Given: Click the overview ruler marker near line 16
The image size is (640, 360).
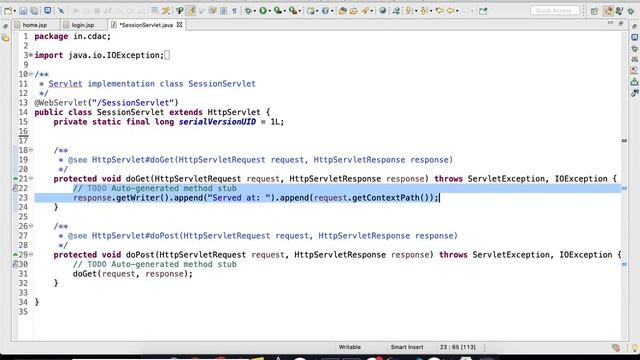Looking at the screenshot, I should pyautogui.click(x=624, y=140).
